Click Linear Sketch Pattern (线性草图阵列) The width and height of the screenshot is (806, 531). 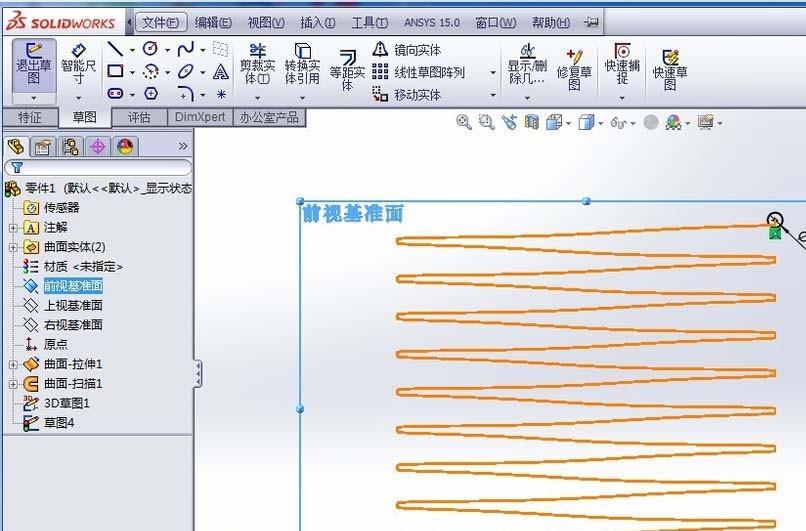[x=418, y=72]
